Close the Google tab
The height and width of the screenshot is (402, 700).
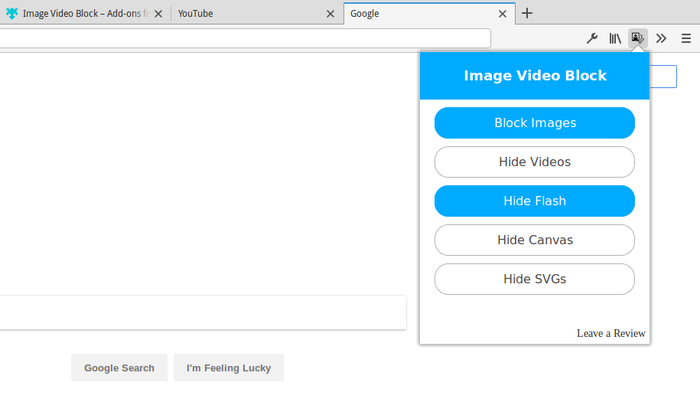tap(502, 14)
